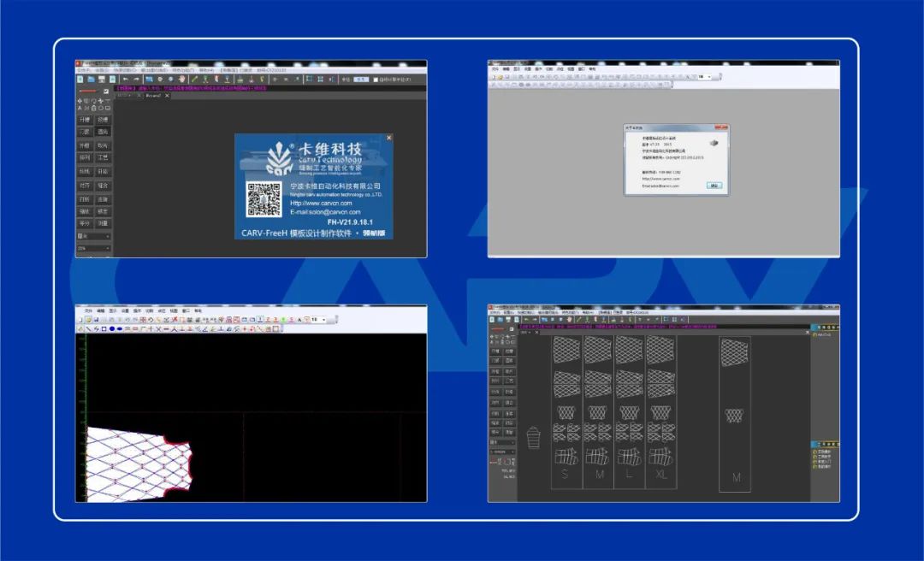Click the redo arrow in CARV-FreeH toolbar
Screen dimensions: 924x561
coord(135,79)
